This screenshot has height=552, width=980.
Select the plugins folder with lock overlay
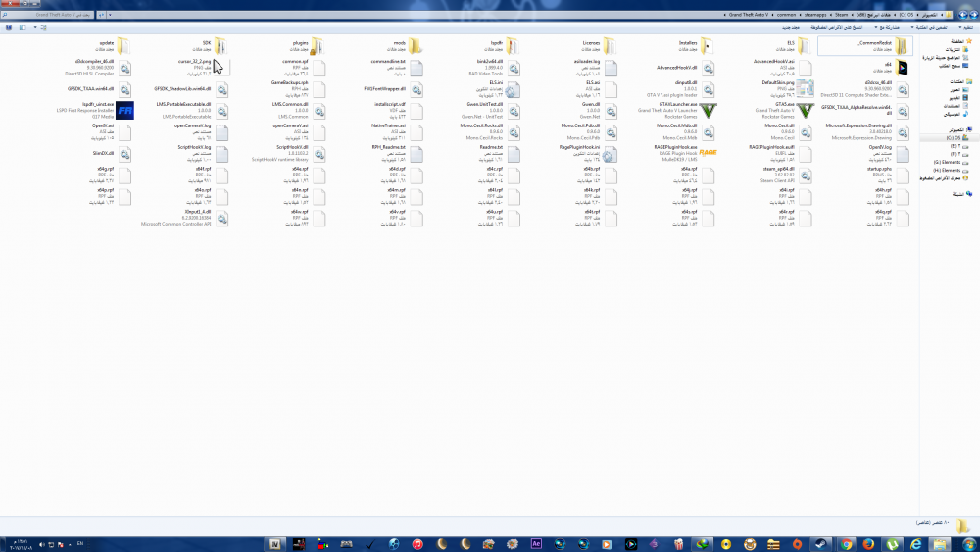tap(318, 46)
